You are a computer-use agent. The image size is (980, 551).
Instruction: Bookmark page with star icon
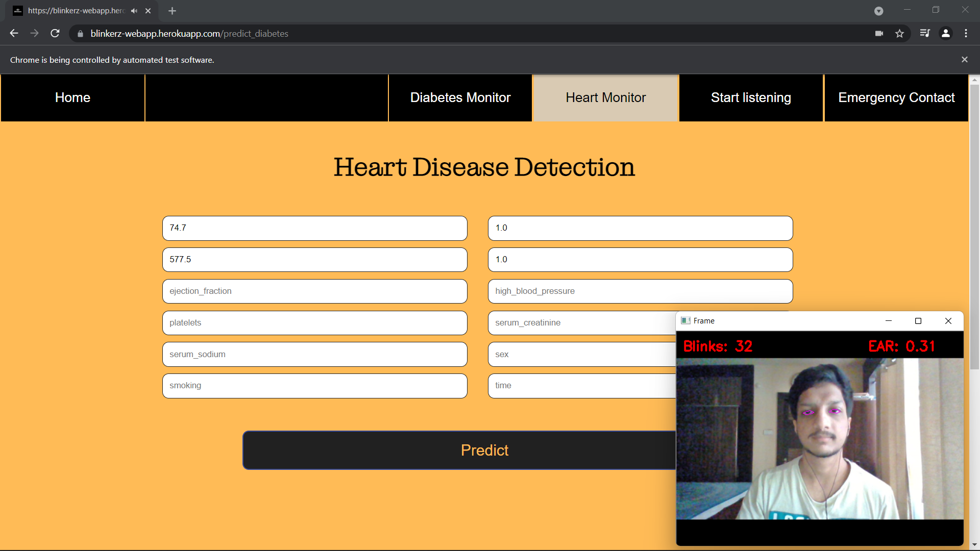click(x=899, y=33)
